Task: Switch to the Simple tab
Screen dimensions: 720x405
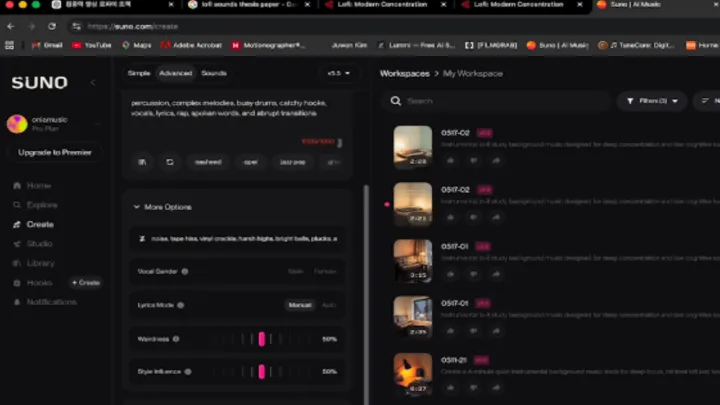Action: 139,73
